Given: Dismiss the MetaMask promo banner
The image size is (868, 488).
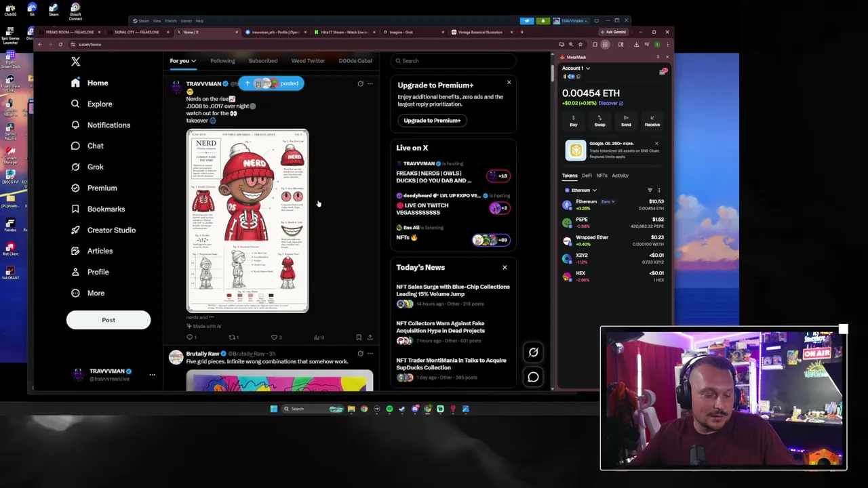Looking at the screenshot, I should pyautogui.click(x=656, y=144).
